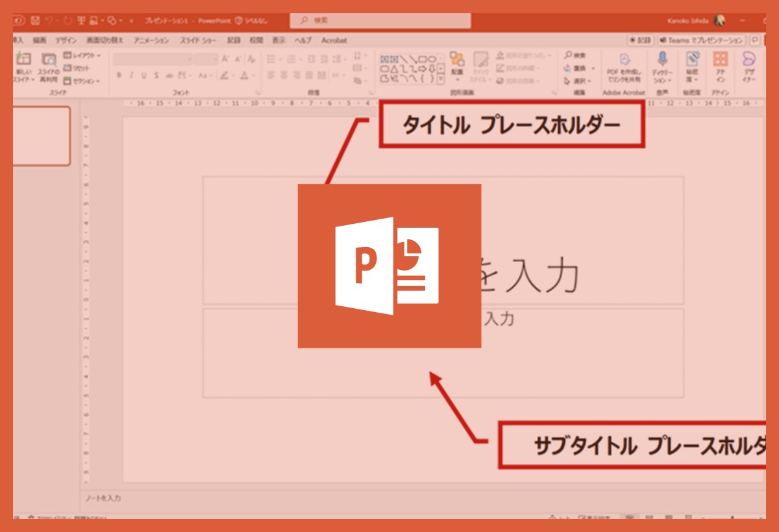Toggle Italic text formatting
Viewport: 779px width, 532px height.
tap(131, 75)
